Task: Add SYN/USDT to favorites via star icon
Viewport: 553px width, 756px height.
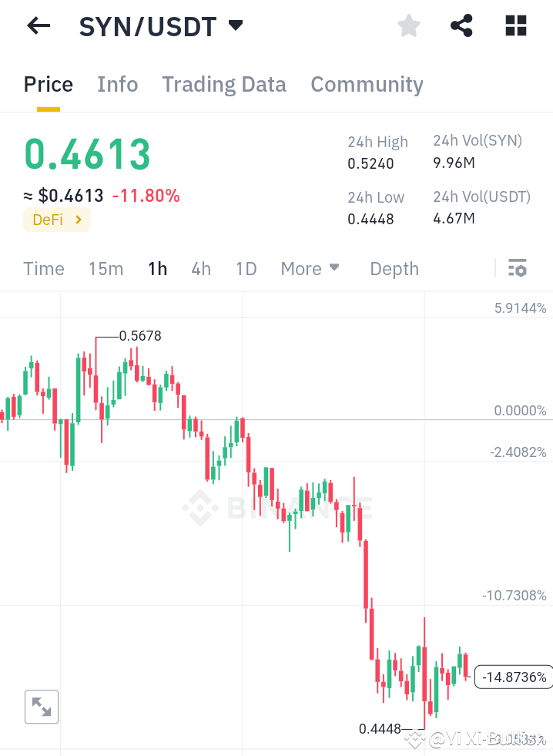Action: pyautogui.click(x=408, y=25)
